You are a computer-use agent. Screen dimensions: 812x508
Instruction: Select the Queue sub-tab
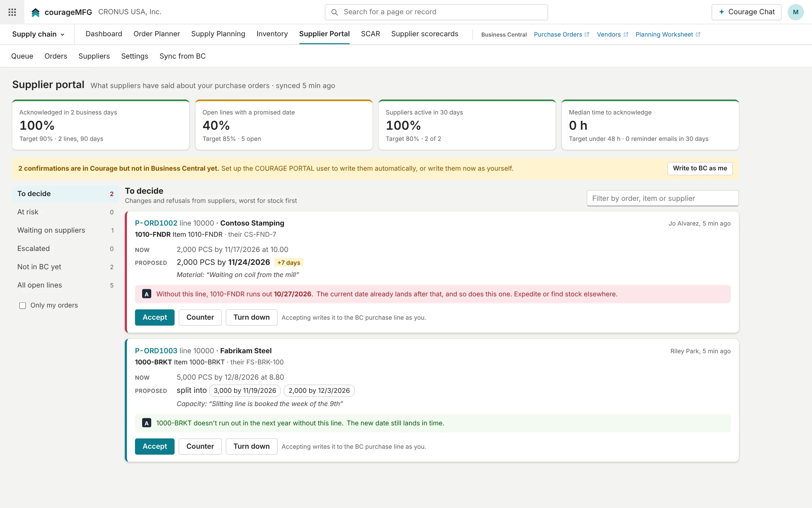pos(22,56)
